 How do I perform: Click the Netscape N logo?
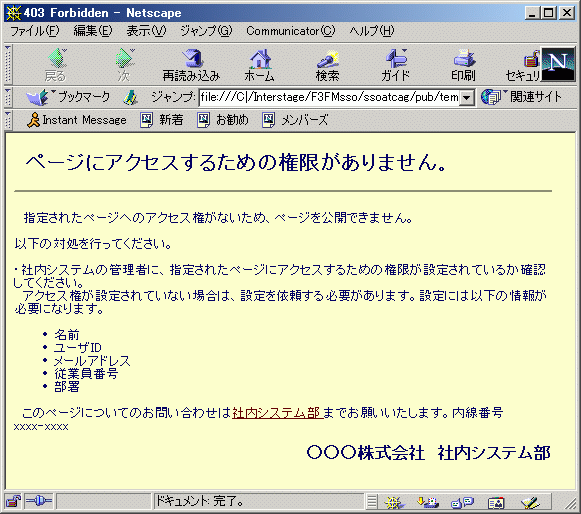[x=558, y=64]
